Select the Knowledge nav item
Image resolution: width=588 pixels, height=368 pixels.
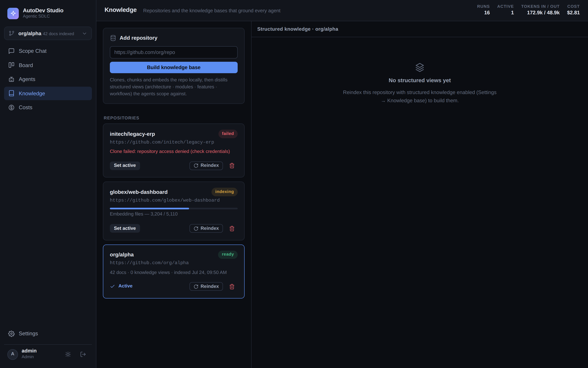(x=48, y=93)
